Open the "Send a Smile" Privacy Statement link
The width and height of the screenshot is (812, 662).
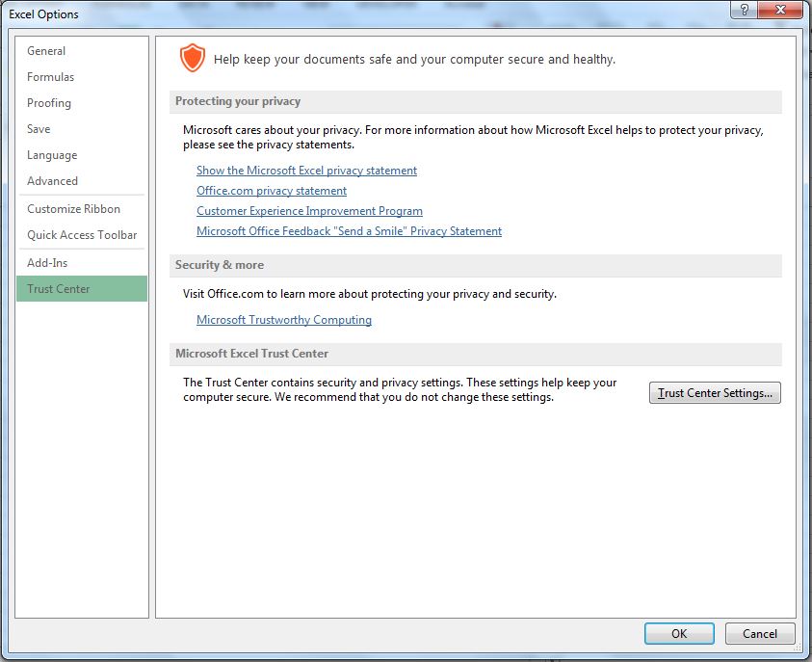pyautogui.click(x=349, y=231)
